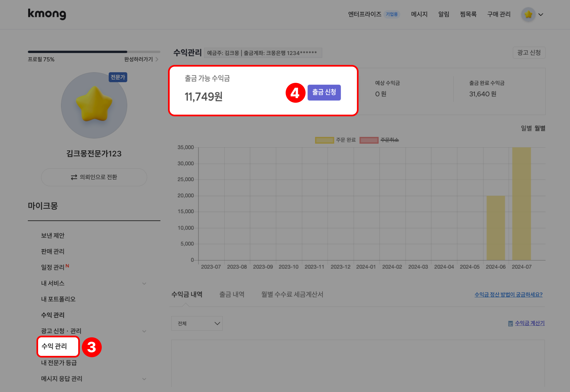The height and width of the screenshot is (392, 570).
Task: Switch to 월별 수수료 세금계산서 tab
Action: 292,294
